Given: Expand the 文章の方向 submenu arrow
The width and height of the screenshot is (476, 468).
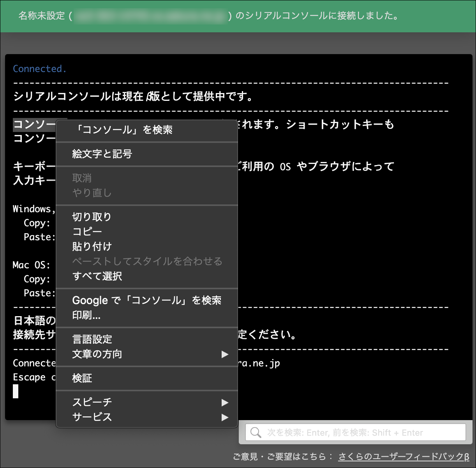Looking at the screenshot, I should (225, 354).
